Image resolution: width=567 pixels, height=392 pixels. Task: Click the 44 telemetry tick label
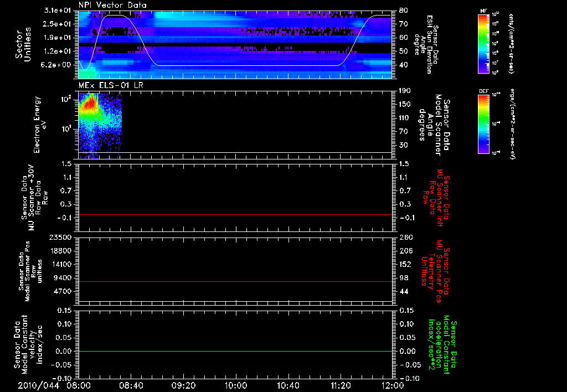(403, 291)
